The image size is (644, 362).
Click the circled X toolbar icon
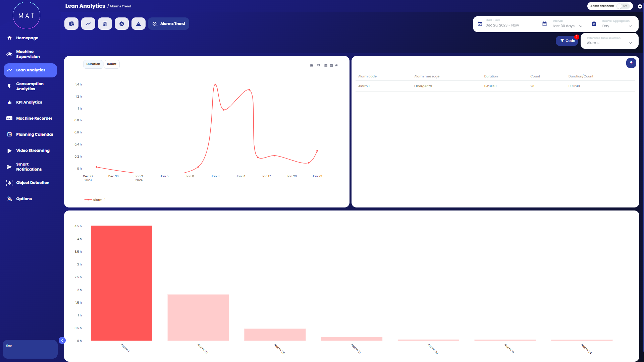122,24
